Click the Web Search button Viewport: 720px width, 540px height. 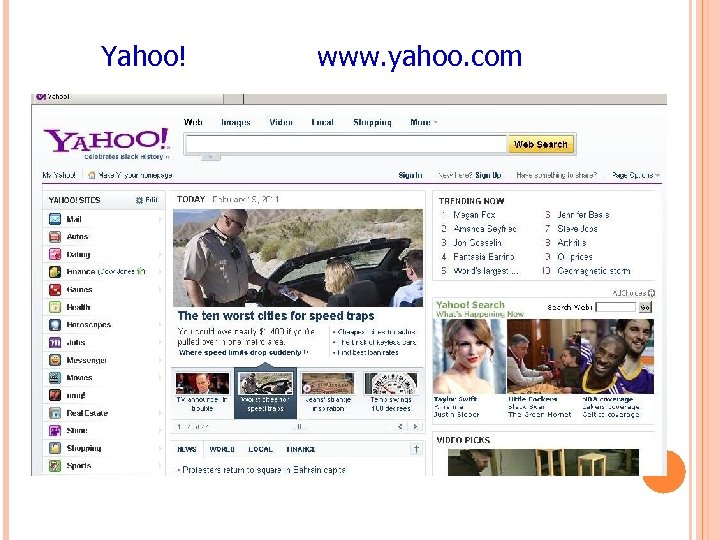[x=540, y=144]
